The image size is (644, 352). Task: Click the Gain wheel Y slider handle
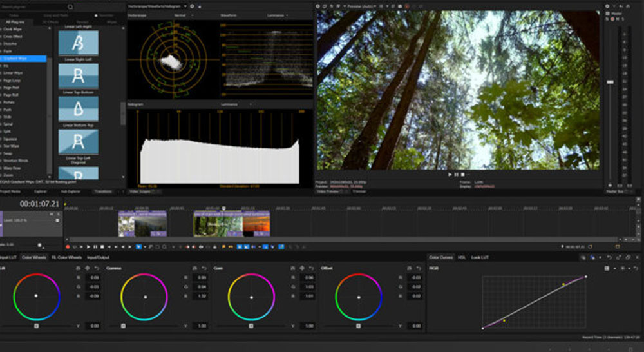(251, 326)
